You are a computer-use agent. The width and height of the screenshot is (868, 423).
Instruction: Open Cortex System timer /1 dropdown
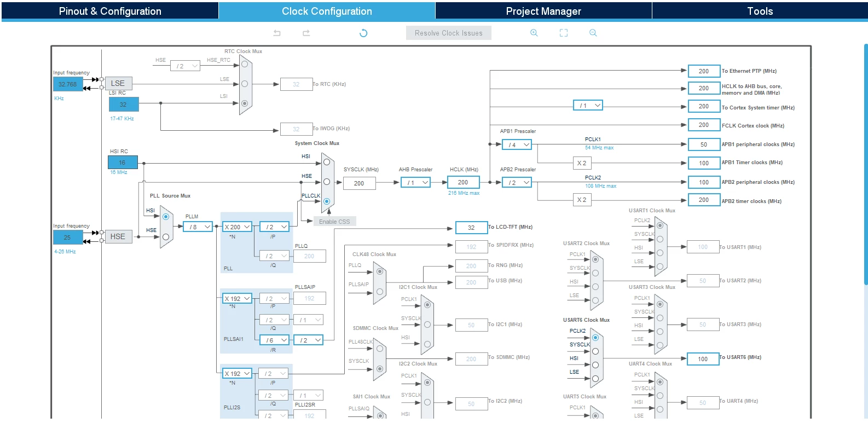pyautogui.click(x=588, y=105)
